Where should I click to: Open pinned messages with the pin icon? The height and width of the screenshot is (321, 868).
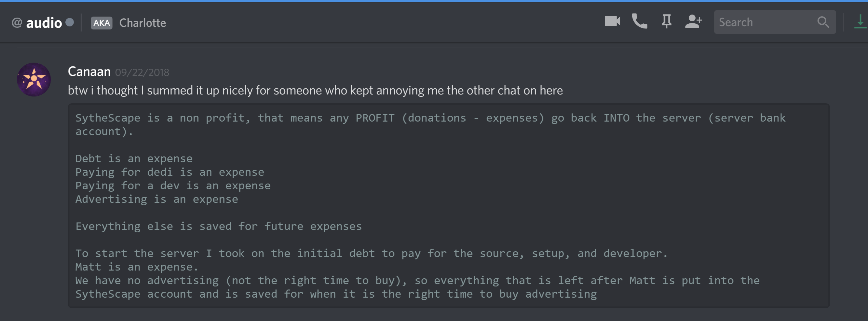click(666, 22)
